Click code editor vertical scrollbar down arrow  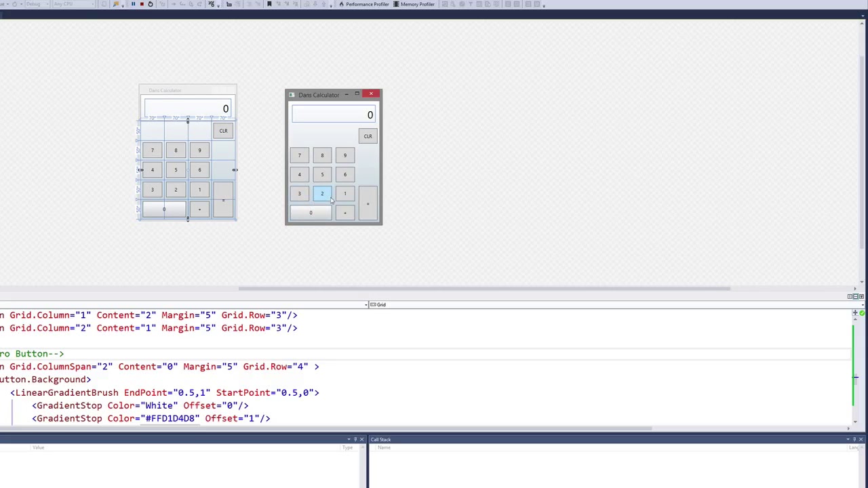pyautogui.click(x=855, y=422)
